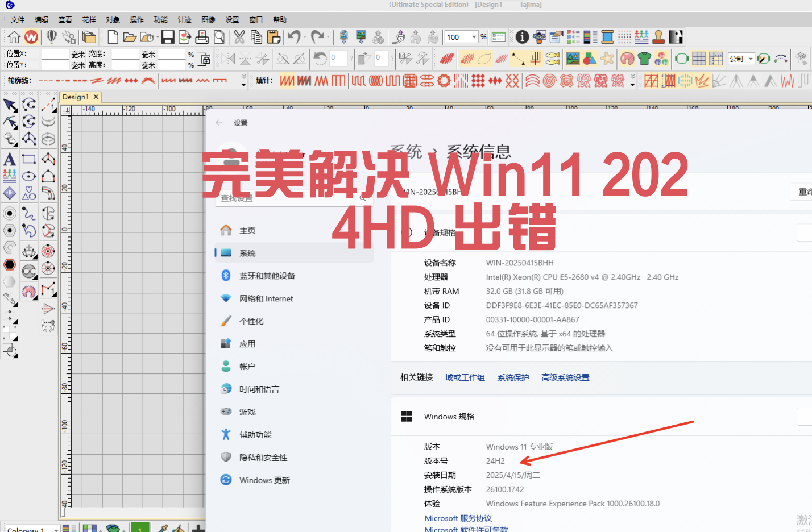812x532 pixels.
Task: Open 系统保护 link in Settings window
Action: [513, 377]
